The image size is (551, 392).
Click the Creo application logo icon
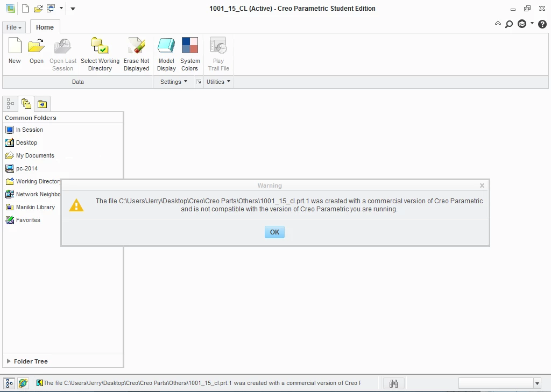(x=11, y=9)
